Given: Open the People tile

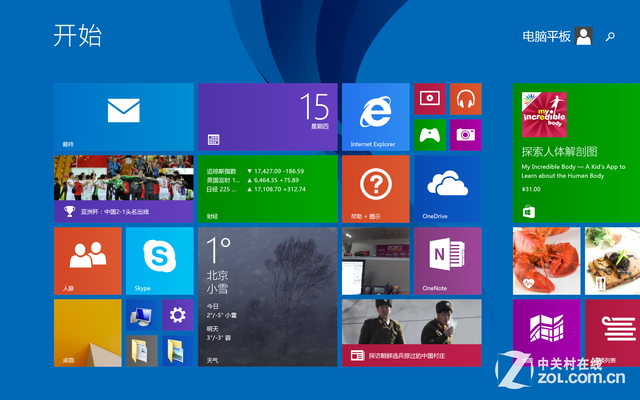Looking at the screenshot, I should point(87,261).
